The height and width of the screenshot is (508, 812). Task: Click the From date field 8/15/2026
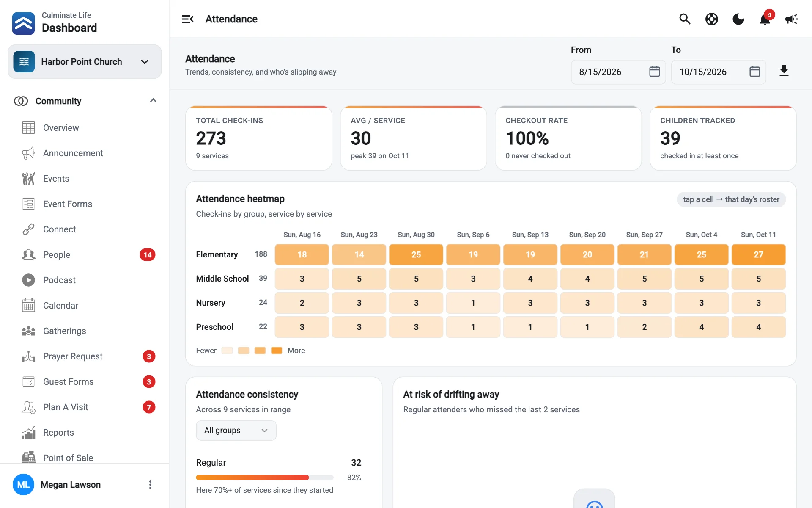[618, 72]
